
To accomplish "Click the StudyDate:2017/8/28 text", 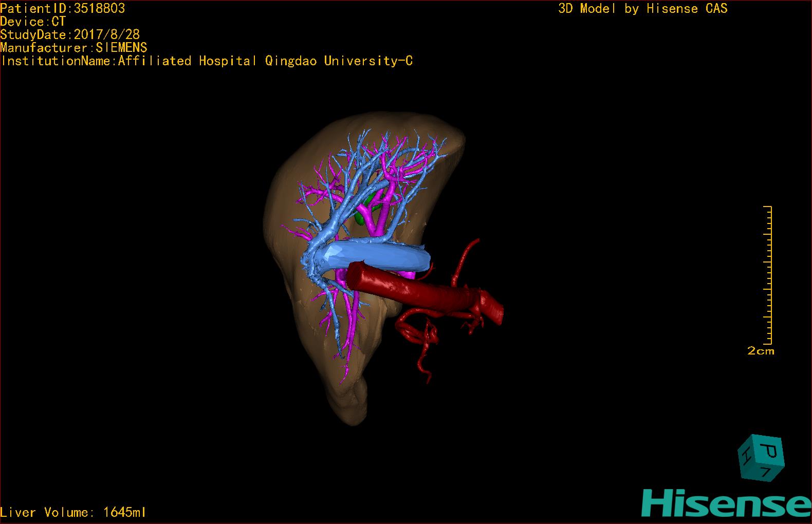I will (x=70, y=34).
